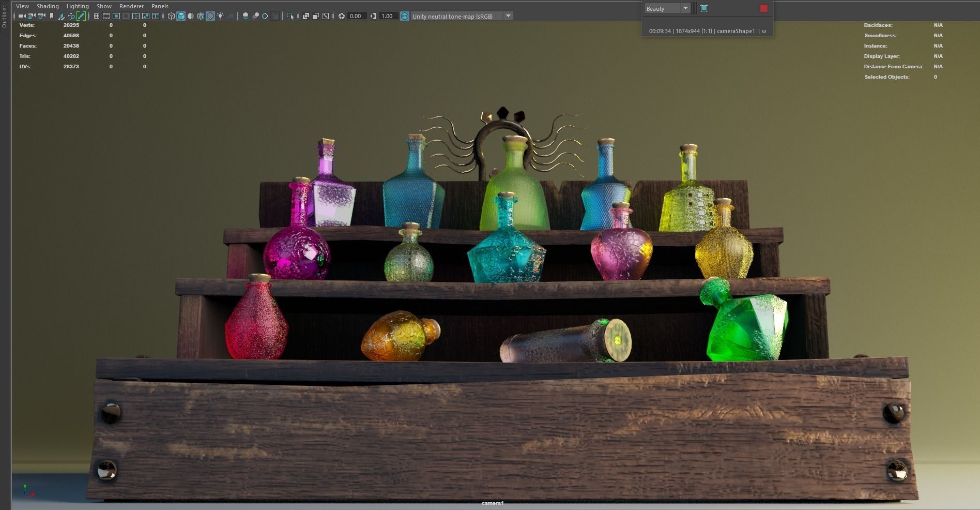The width and height of the screenshot is (980, 510).
Task: Toggle the ON color management button
Action: pos(404,16)
